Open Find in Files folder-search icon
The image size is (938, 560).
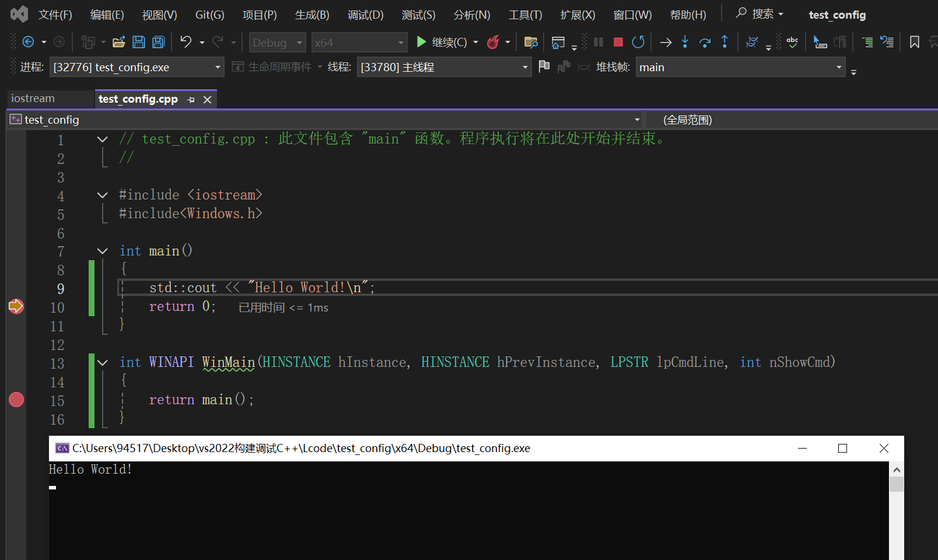point(531,42)
